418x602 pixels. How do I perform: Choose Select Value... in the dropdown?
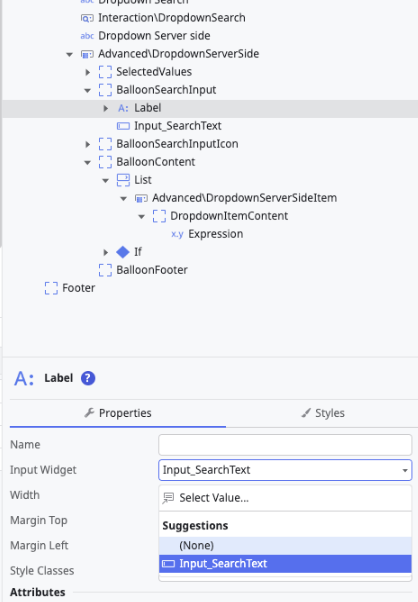click(x=285, y=498)
